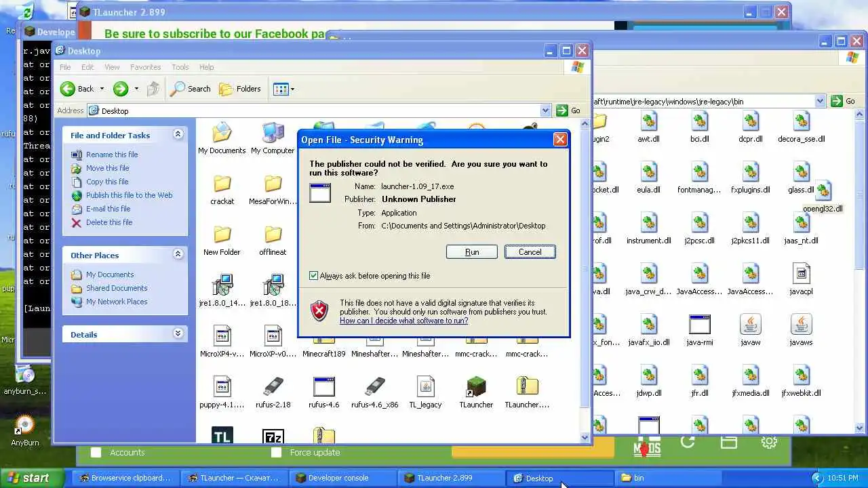868x488 pixels.
Task: Toggle Force update checkbox in TLauncher
Action: coord(276,452)
